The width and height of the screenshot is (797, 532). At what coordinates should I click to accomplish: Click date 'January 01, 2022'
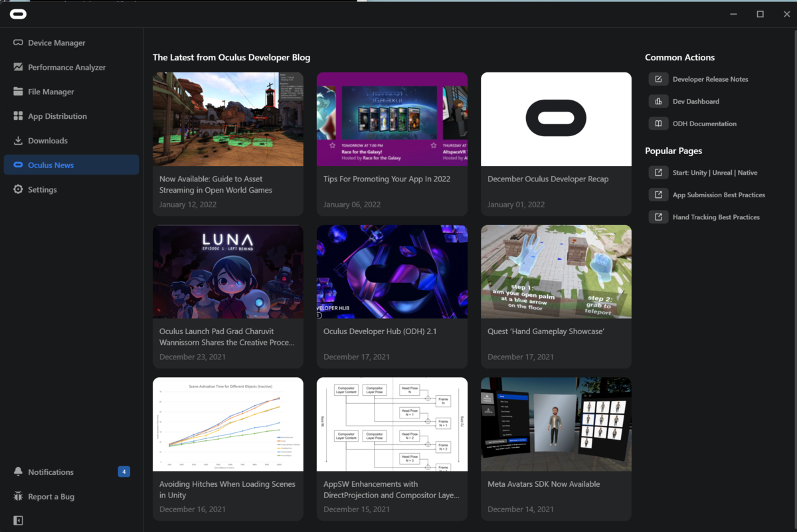516,205
